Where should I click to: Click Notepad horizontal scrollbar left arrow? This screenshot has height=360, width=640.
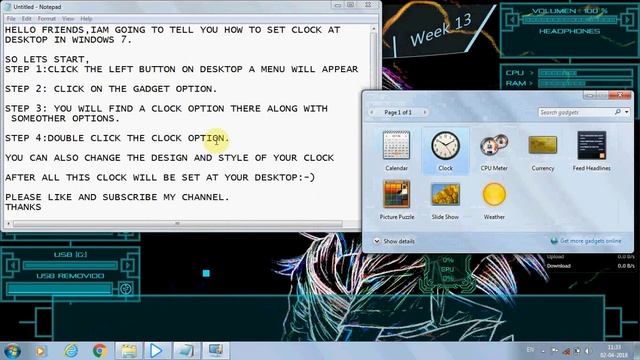(8, 223)
